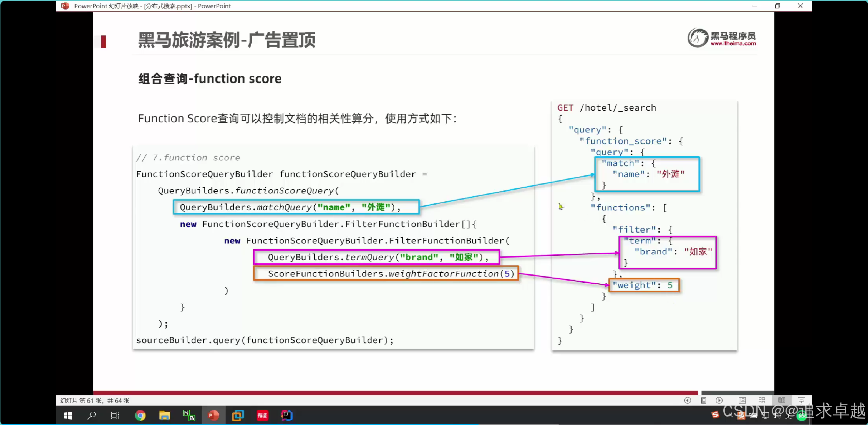
Task: Switch to Reading view icon
Action: 782,400
